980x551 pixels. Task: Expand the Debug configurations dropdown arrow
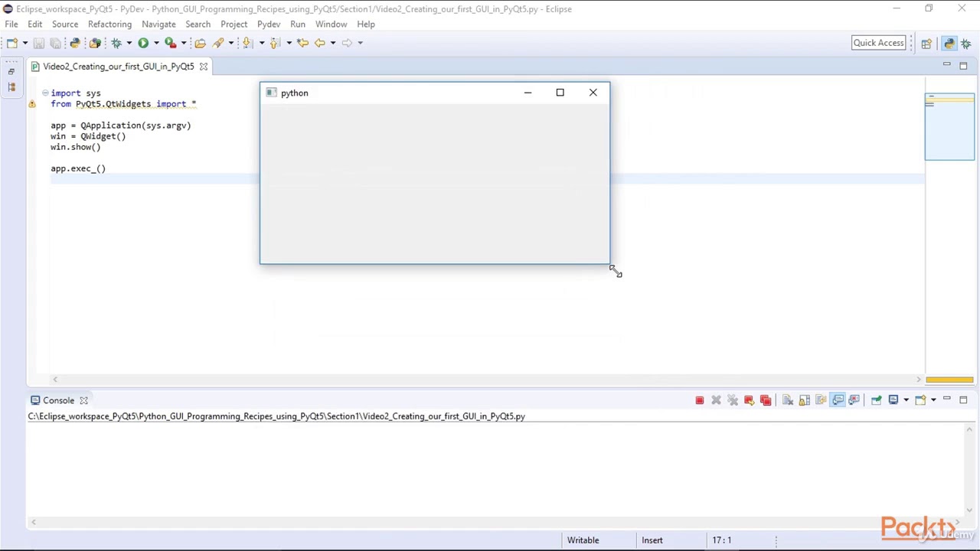pos(129,43)
